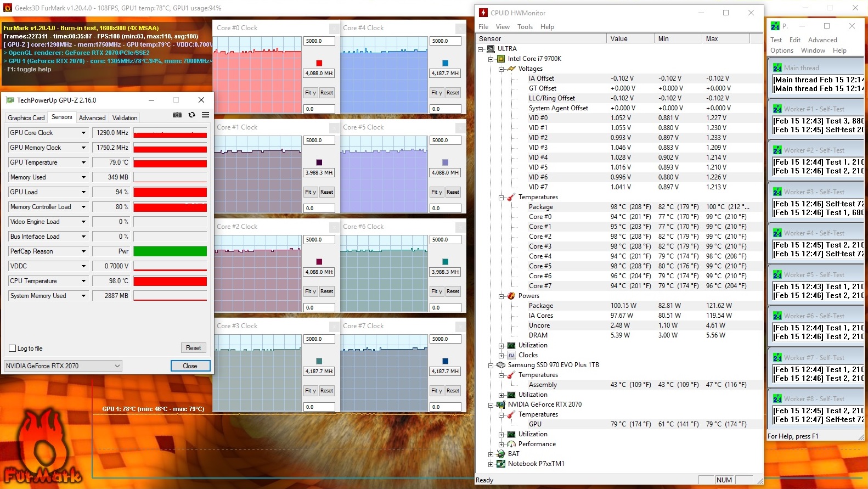Click the Prime95 Worker #1 window icon

point(777,109)
